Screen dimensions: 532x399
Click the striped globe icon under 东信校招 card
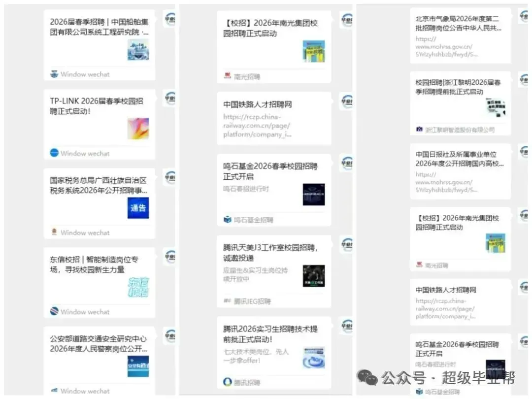pyautogui.click(x=54, y=311)
